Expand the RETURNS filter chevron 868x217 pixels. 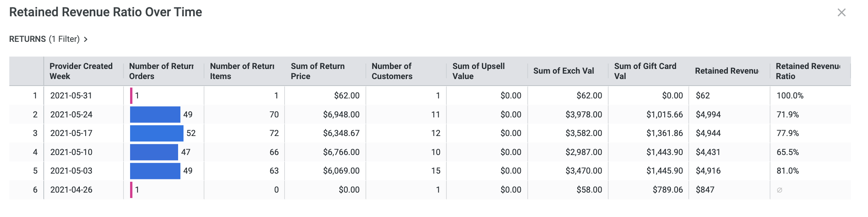point(86,40)
